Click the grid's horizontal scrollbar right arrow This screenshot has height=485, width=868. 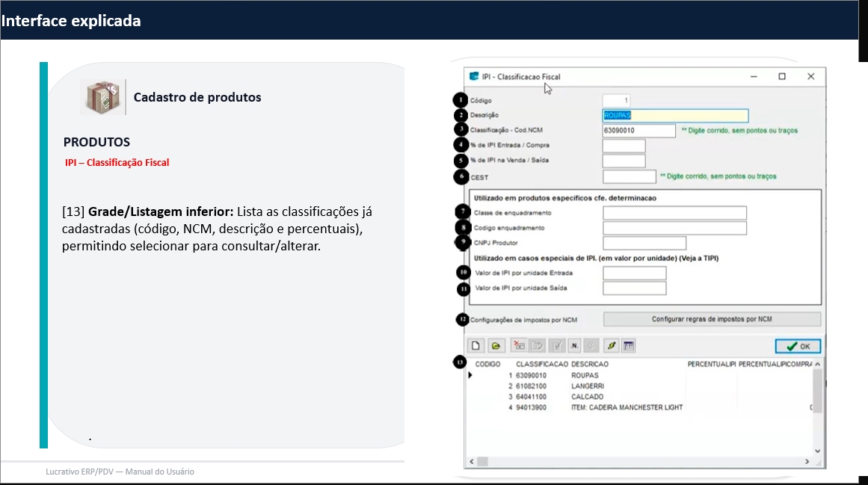pos(807,463)
